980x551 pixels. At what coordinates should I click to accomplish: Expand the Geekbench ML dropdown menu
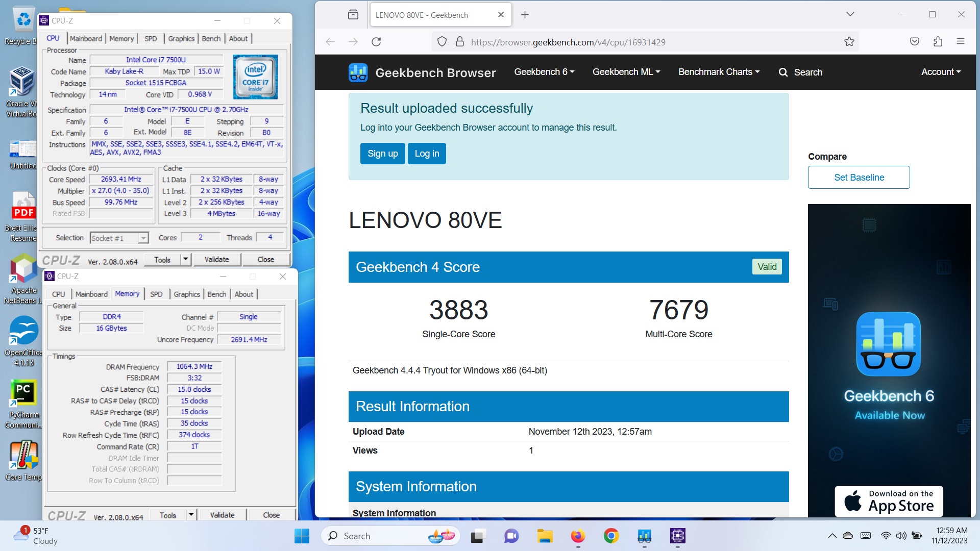[x=626, y=72]
